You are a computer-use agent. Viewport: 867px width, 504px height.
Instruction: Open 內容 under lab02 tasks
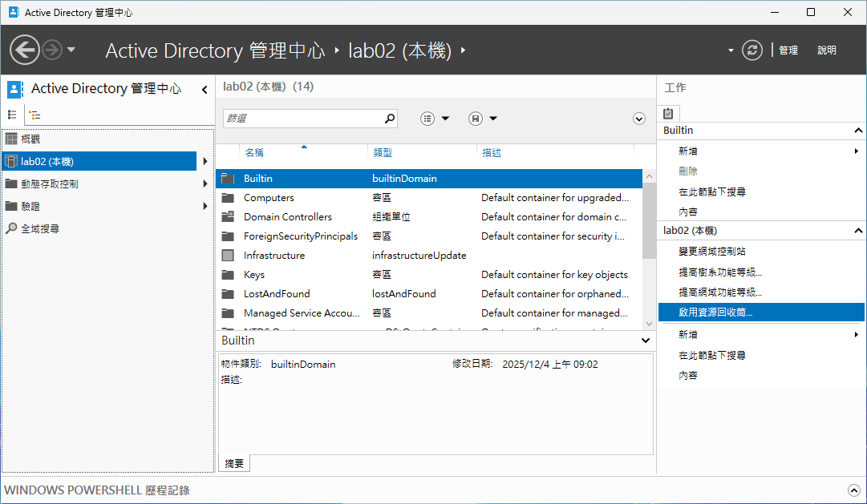[688, 375]
